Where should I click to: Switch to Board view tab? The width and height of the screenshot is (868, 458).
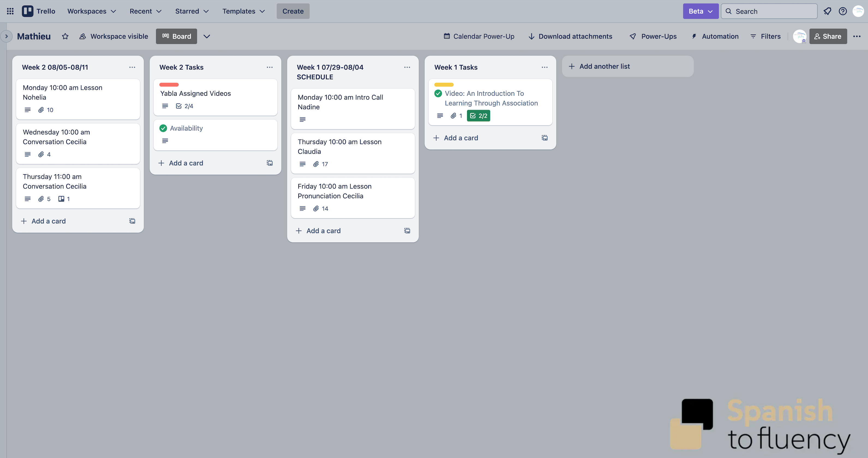[176, 36]
